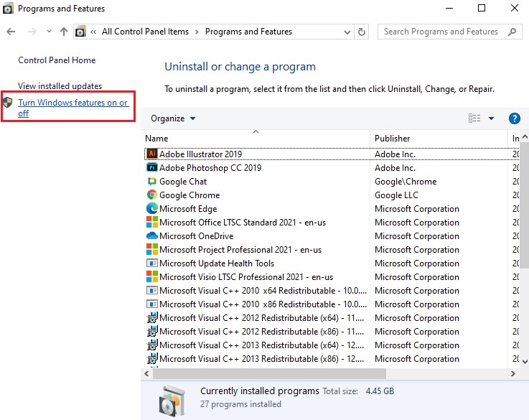Go to Control Panel Home
Viewport: 529px width, 420px height.
pyautogui.click(x=57, y=60)
